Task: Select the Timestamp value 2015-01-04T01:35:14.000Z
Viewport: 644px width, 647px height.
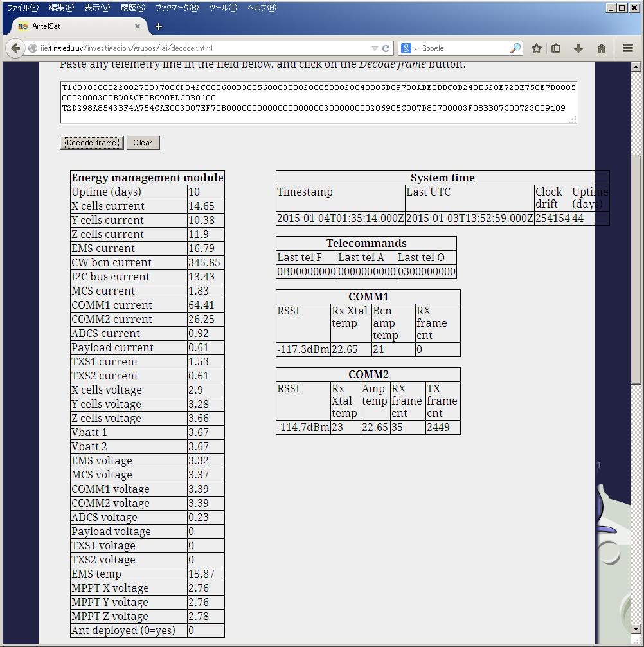Action: tap(340, 218)
